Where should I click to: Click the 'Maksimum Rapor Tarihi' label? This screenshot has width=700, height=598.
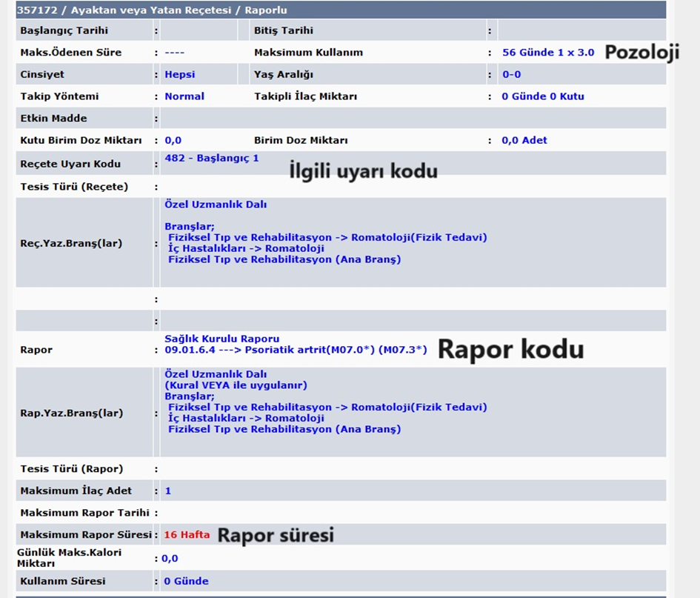[x=85, y=513]
